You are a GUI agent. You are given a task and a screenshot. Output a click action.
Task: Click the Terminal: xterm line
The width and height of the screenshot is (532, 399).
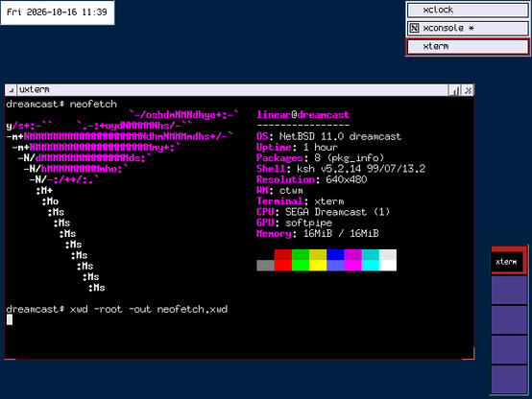300,201
